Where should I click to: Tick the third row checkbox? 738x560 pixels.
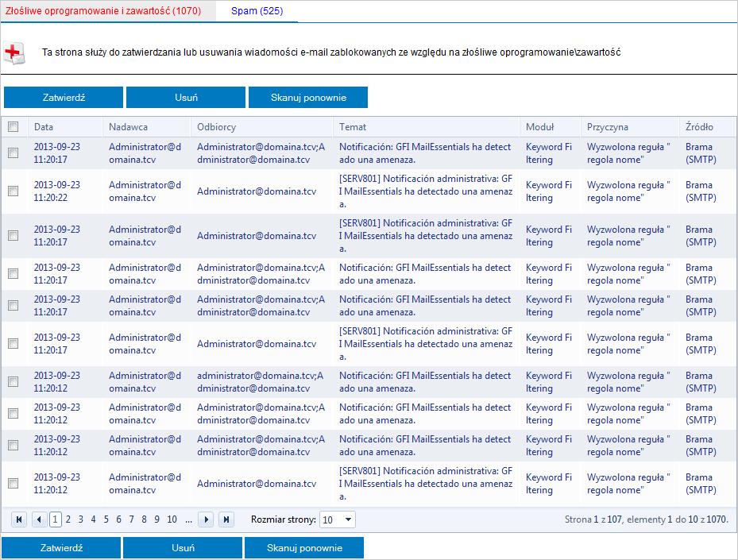point(14,235)
